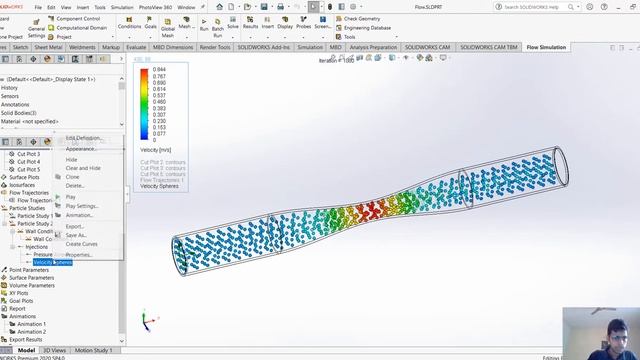Switch to the 3D Views bottom tab
The height and width of the screenshot is (360, 640).
pos(54,350)
